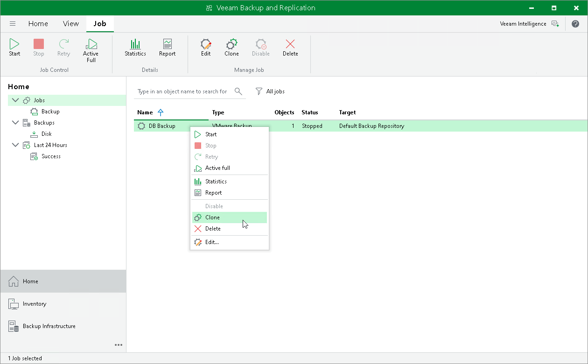
Task: Open the help question mark icon
Action: pyautogui.click(x=575, y=24)
